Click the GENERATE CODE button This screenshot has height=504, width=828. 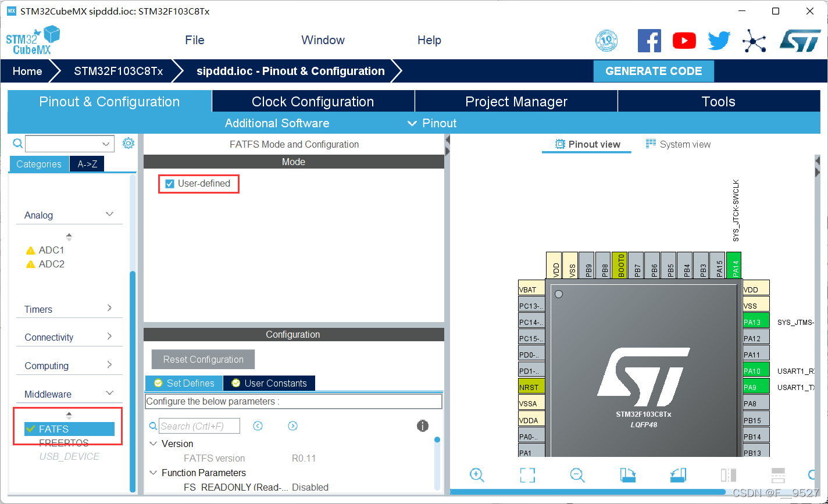(x=654, y=71)
